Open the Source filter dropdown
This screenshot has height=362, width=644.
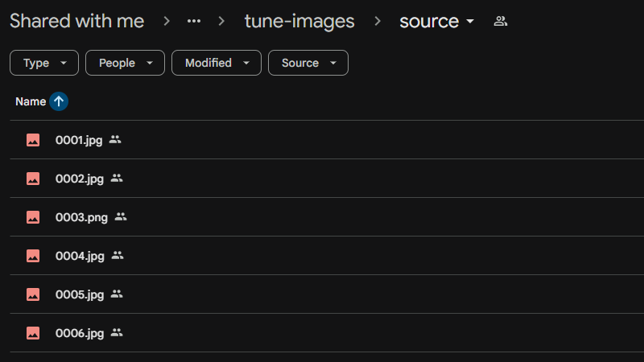[x=308, y=63]
